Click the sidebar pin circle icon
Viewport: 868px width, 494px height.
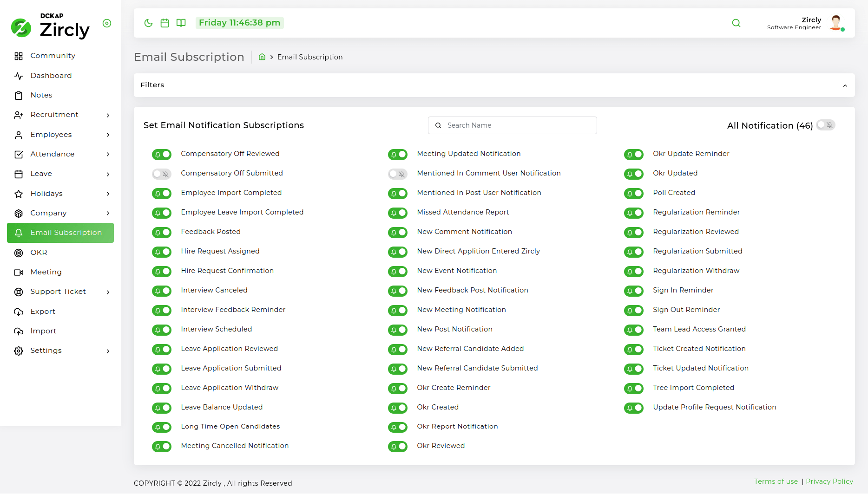(107, 23)
